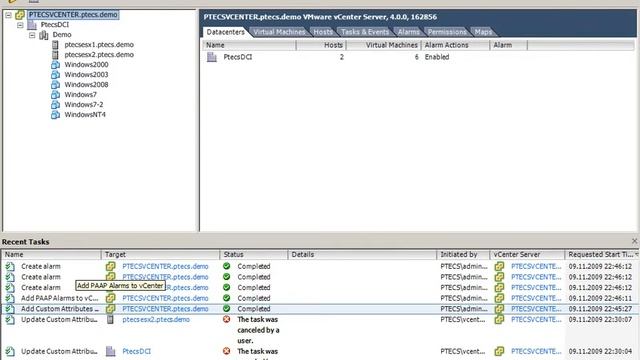This screenshot has width=640, height=360.
Task: Sort by Requested Start Time column
Action: [602, 254]
